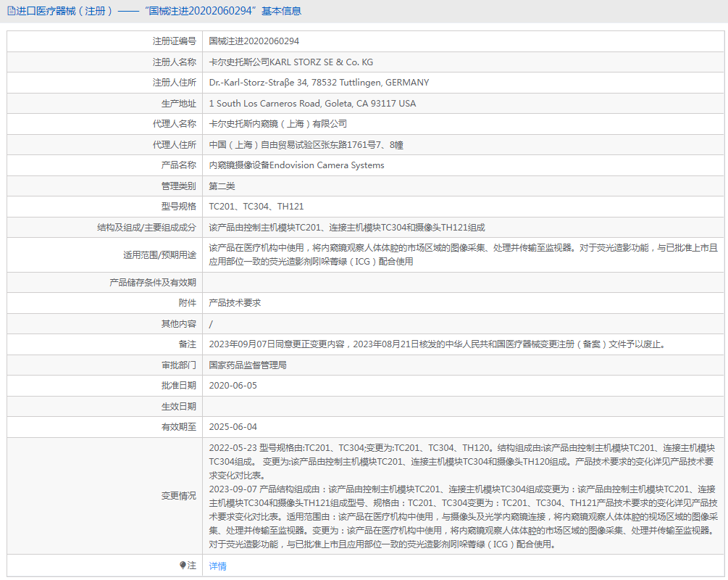Screen dimensions: 728x580
Task: Click the 变更情况 label
Action: click(179, 496)
